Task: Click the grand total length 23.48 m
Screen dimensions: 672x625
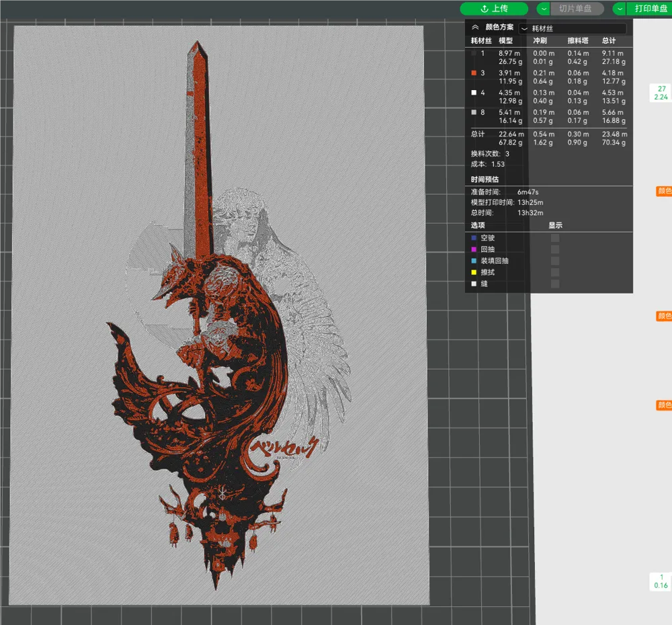Action: [615, 134]
